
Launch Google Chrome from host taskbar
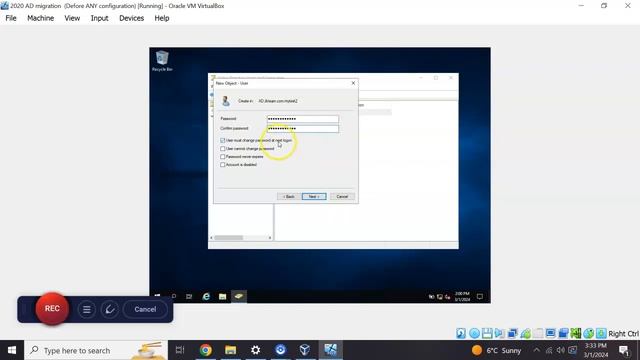point(206,350)
